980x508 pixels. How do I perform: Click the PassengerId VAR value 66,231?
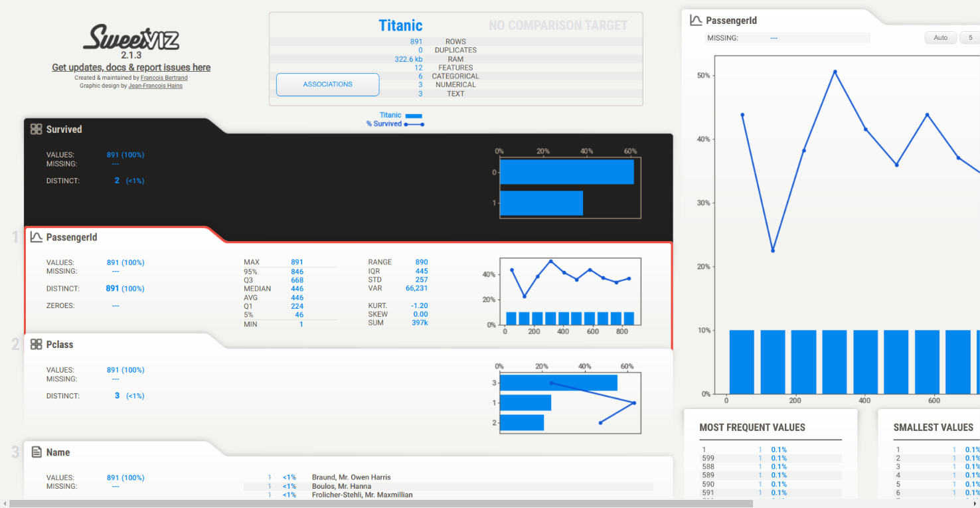pos(417,288)
